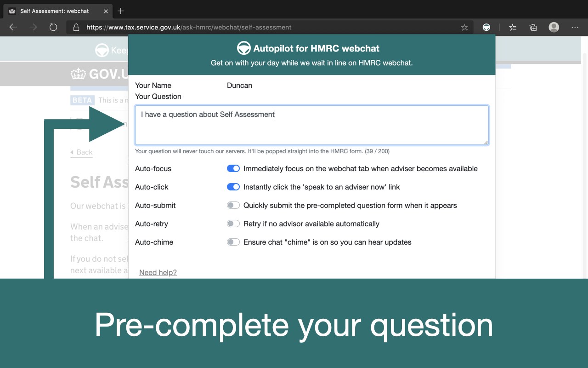Click the 'Auto-click' label
The image size is (588, 368).
click(x=152, y=187)
